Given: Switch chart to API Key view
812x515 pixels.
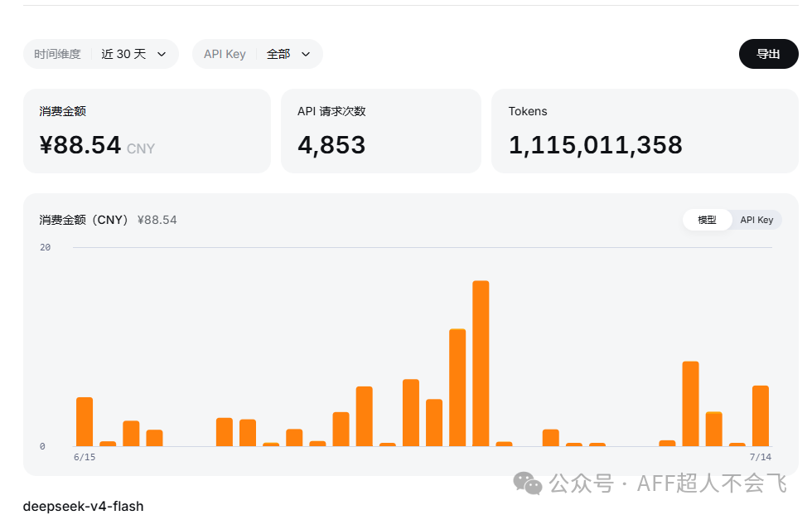Looking at the screenshot, I should [x=756, y=220].
